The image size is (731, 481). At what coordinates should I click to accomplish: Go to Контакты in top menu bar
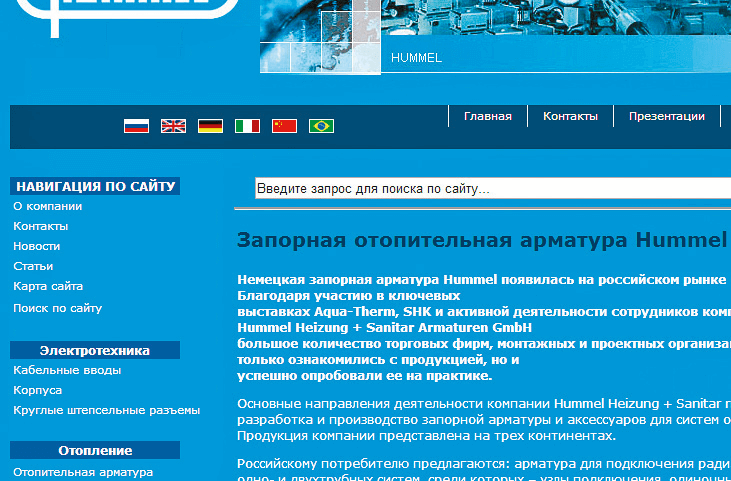(x=570, y=116)
